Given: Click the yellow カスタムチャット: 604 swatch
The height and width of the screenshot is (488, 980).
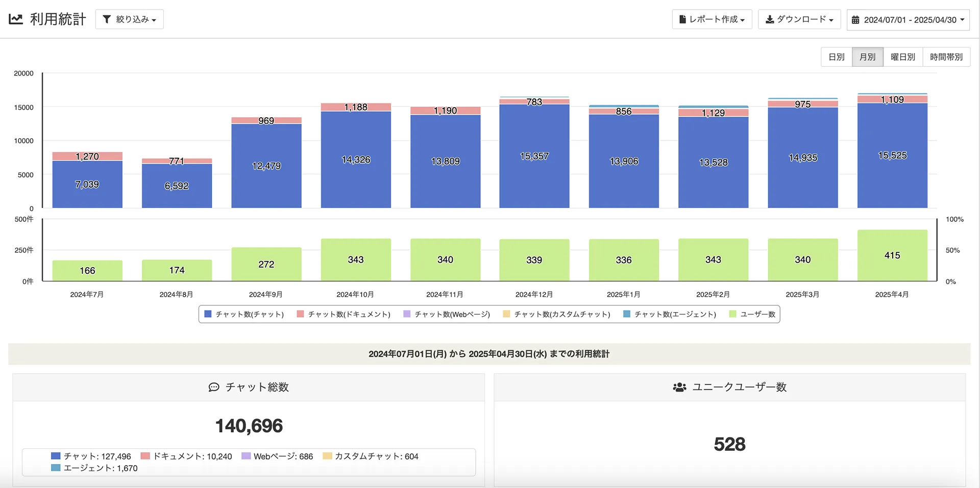Looking at the screenshot, I should point(327,456).
